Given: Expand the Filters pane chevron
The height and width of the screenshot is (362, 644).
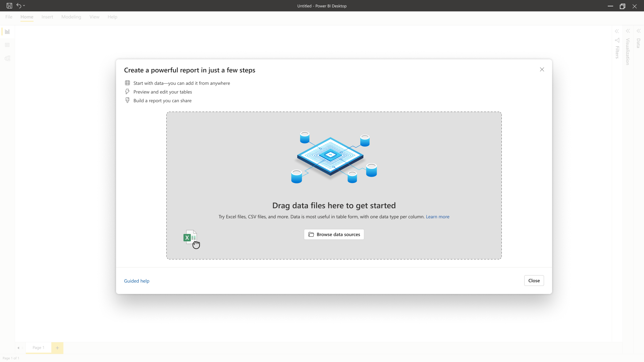Looking at the screenshot, I should 617,31.
